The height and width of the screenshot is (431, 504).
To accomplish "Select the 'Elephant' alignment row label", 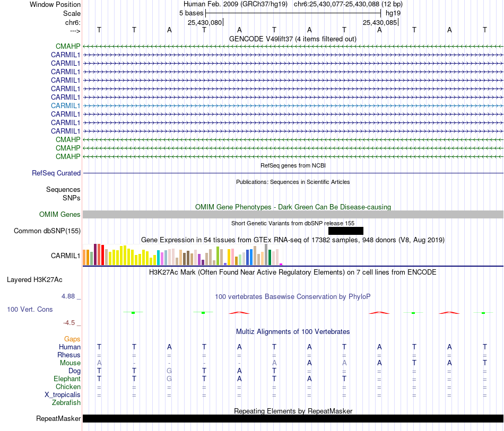I will [67, 379].
